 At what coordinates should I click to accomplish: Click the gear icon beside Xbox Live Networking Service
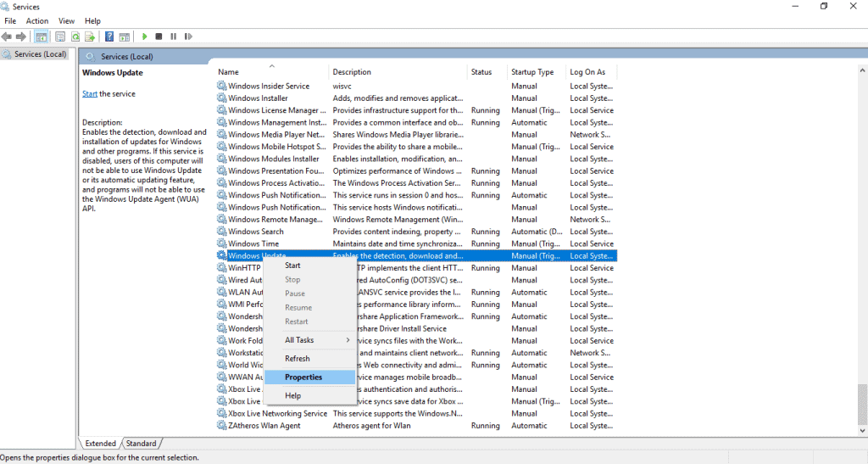(221, 414)
